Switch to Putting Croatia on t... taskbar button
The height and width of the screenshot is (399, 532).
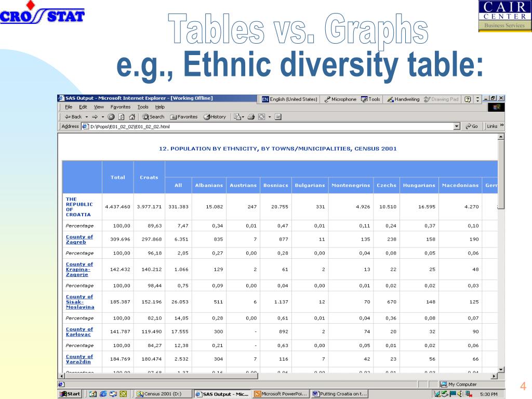tap(339, 394)
